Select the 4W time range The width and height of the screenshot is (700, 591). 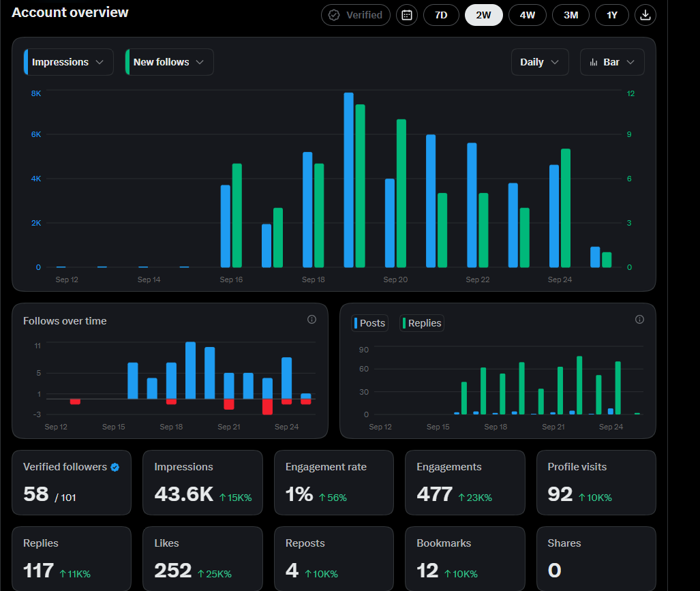pos(528,15)
